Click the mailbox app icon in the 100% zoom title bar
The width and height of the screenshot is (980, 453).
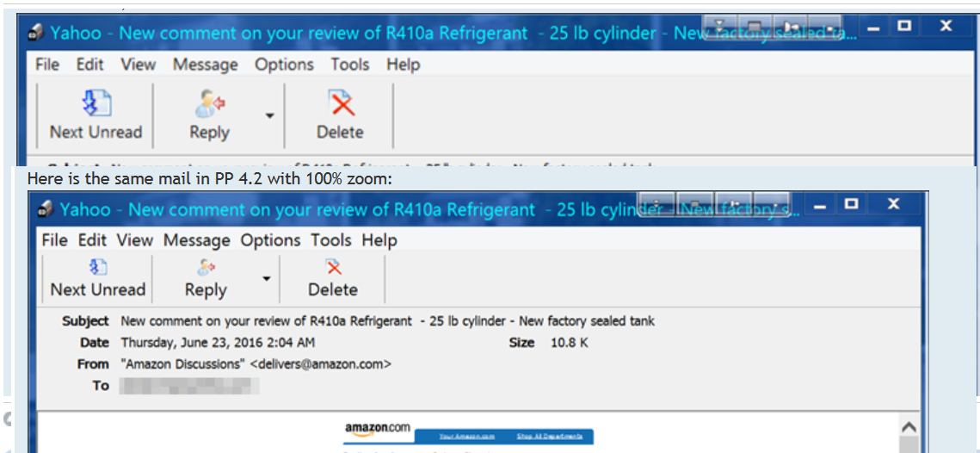[46, 209]
